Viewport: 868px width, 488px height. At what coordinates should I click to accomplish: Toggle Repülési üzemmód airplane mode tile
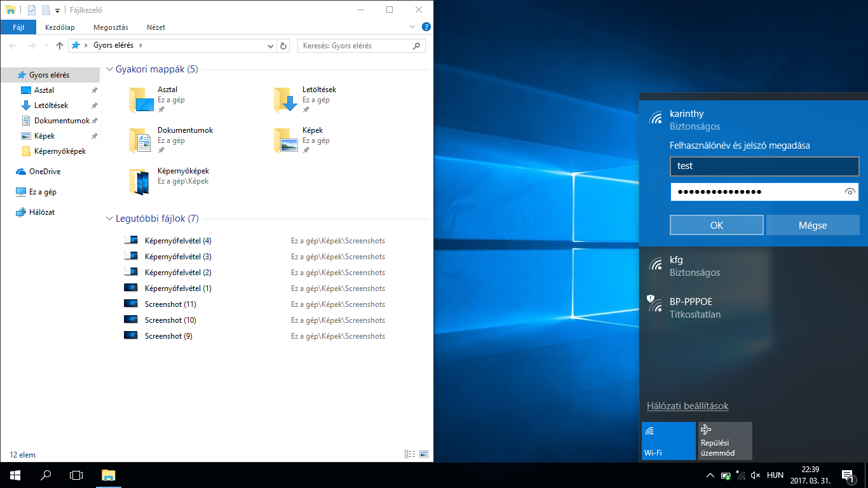(724, 441)
